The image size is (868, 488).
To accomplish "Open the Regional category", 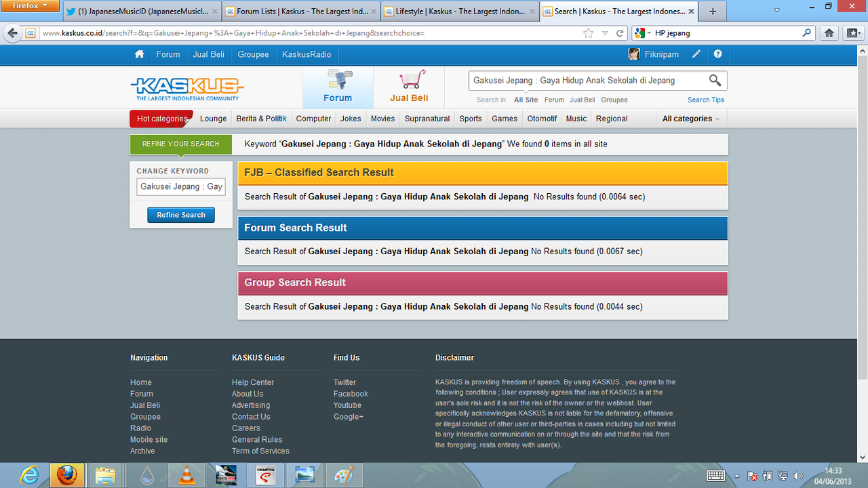I will 612,119.
